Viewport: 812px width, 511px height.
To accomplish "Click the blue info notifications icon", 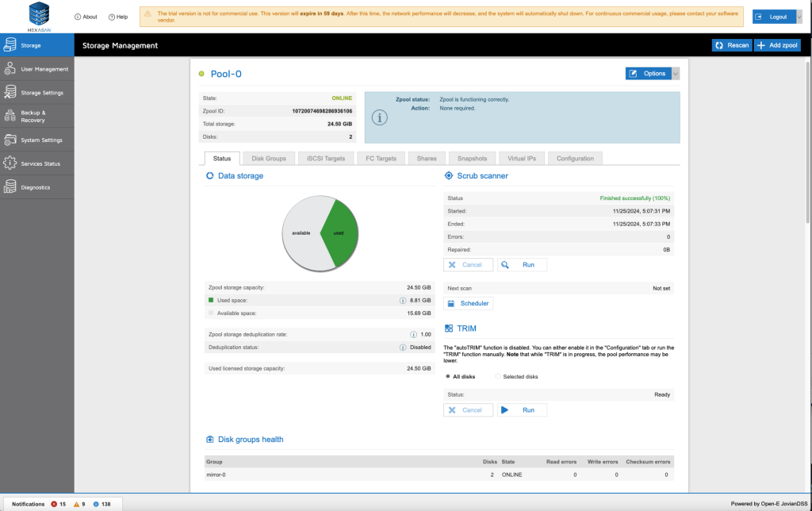I will coord(96,504).
